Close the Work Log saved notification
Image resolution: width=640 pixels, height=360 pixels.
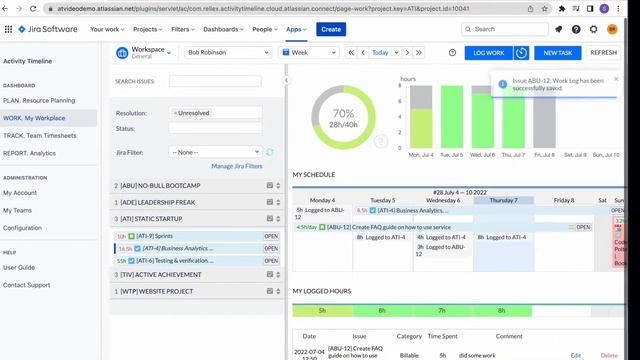pos(616,79)
